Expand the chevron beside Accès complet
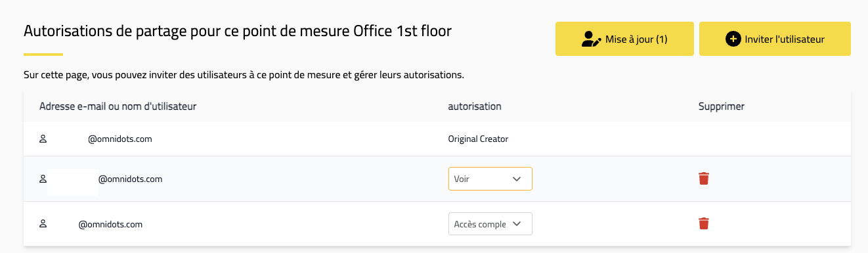Image resolution: width=868 pixels, height=253 pixels. pyautogui.click(x=516, y=224)
